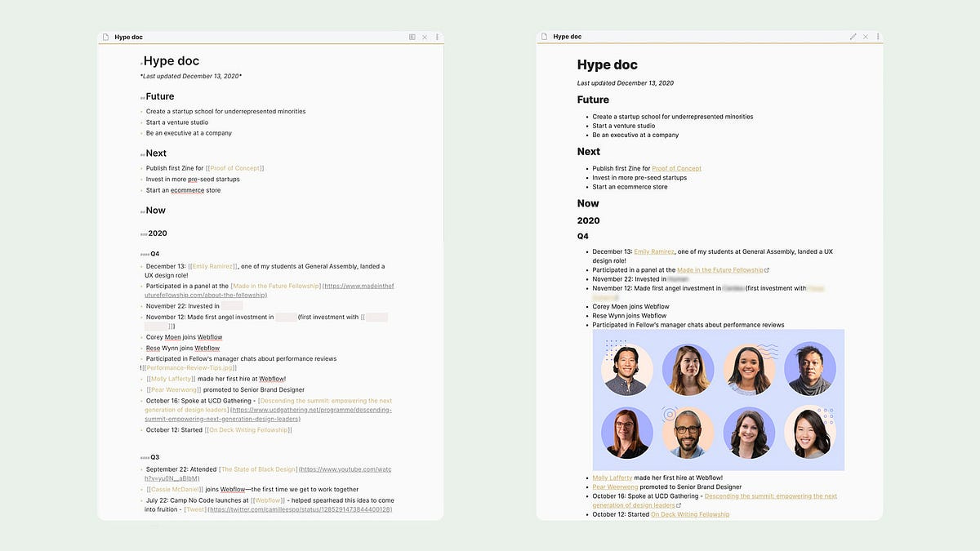The height and width of the screenshot is (551, 980).
Task: Click the 'Q3' heading in left editor
Action: [x=155, y=457]
